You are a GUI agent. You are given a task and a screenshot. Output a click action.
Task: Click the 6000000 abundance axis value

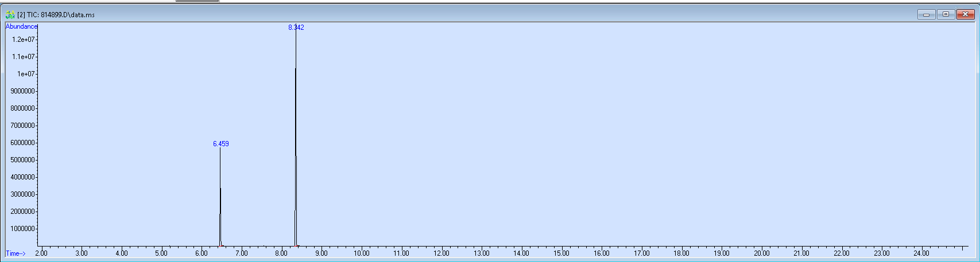pyautogui.click(x=23, y=143)
